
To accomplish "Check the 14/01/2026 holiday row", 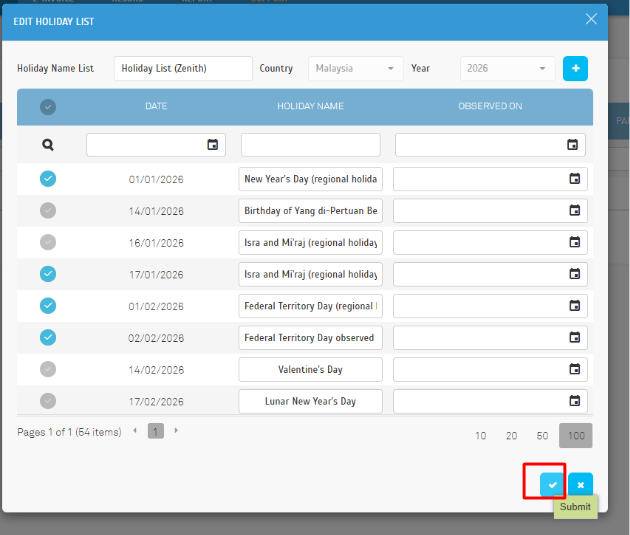I will tap(48, 211).
